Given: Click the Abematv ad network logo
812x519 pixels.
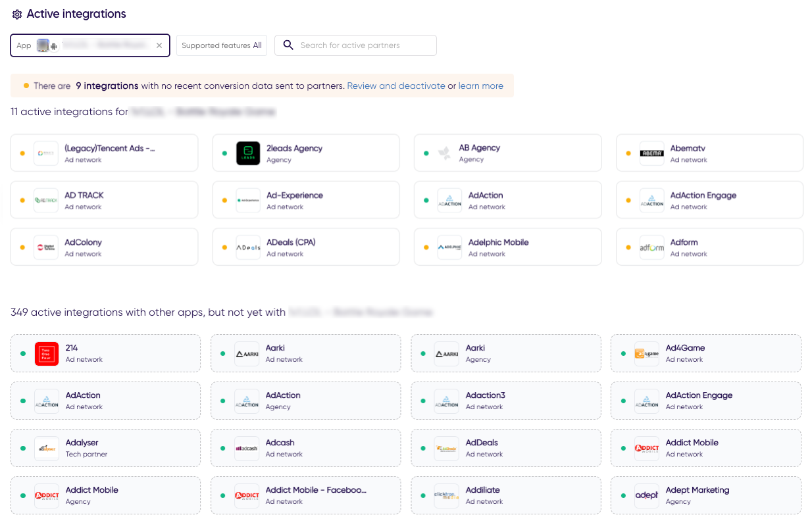Looking at the screenshot, I should pyautogui.click(x=651, y=153).
